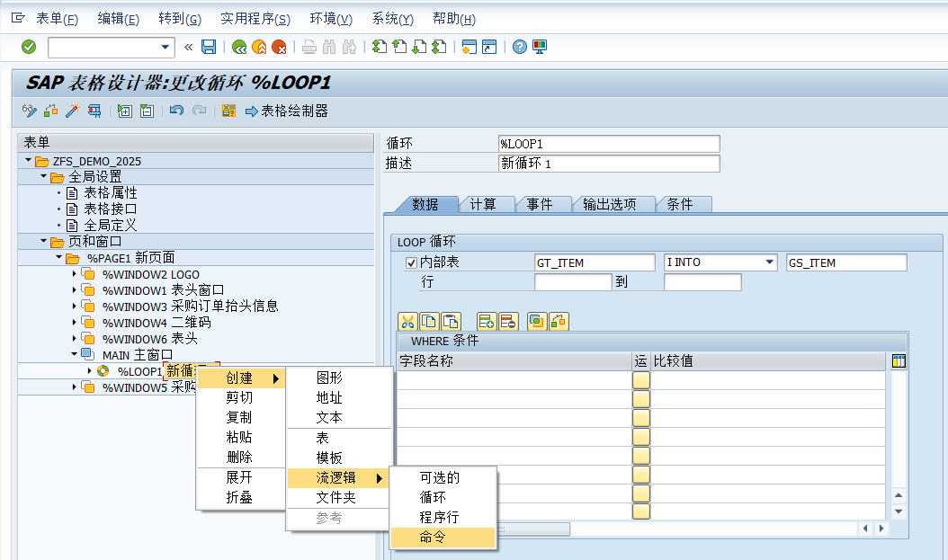Click the Copy icon above WHERE table
This screenshot has height=560, width=948.
[x=429, y=322]
